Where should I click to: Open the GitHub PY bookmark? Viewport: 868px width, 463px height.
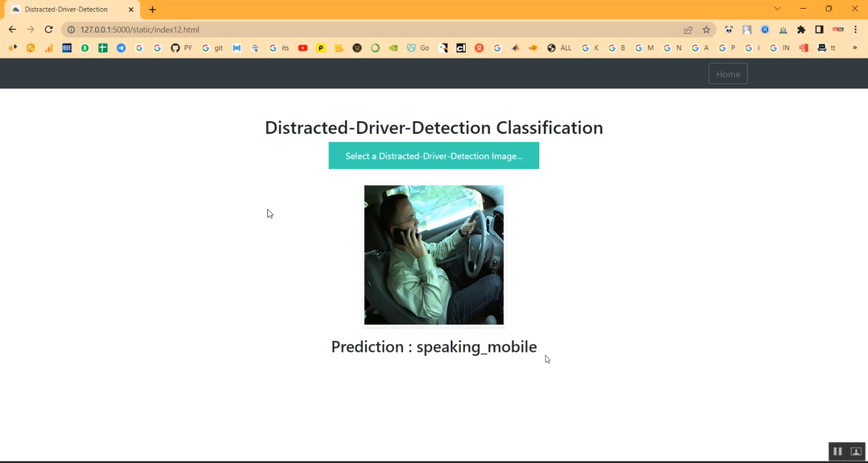(x=181, y=48)
